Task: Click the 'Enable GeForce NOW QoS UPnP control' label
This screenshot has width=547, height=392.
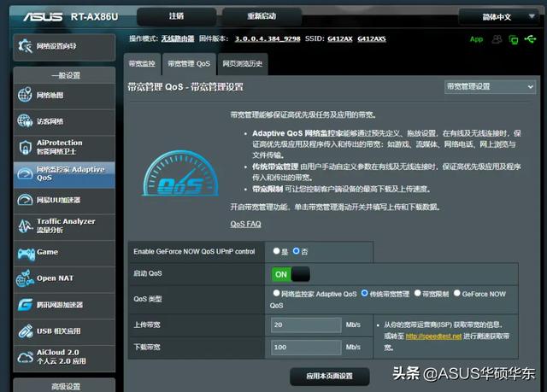Action: pyautogui.click(x=194, y=251)
